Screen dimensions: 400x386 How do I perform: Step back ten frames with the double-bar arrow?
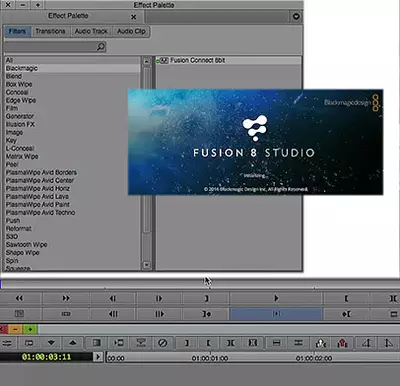(113, 314)
